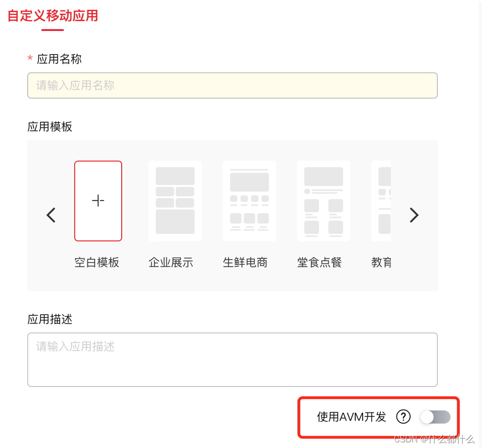Screen dimensions: 482x448
Task: Click the 空白模板 label
Action: [x=97, y=263]
